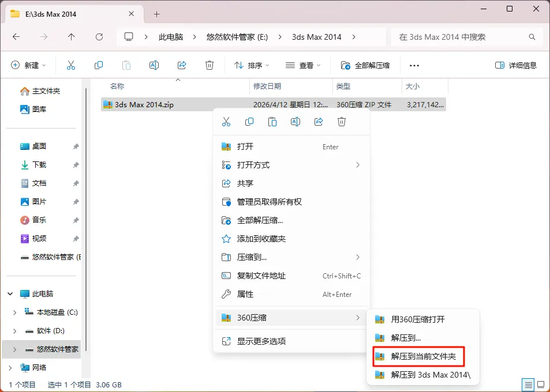Open the 压缩到... submenu
Screen dimensions: 550x392
(291, 257)
